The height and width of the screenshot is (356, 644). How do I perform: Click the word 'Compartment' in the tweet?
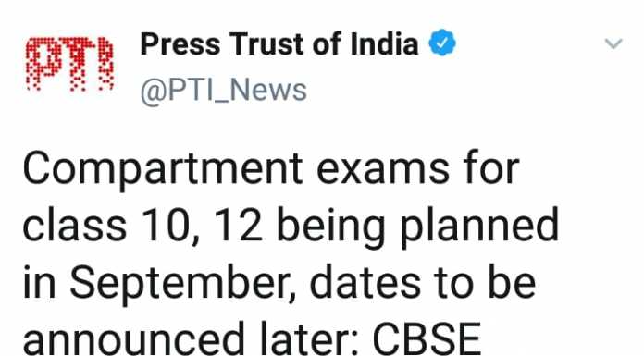tap(163, 169)
